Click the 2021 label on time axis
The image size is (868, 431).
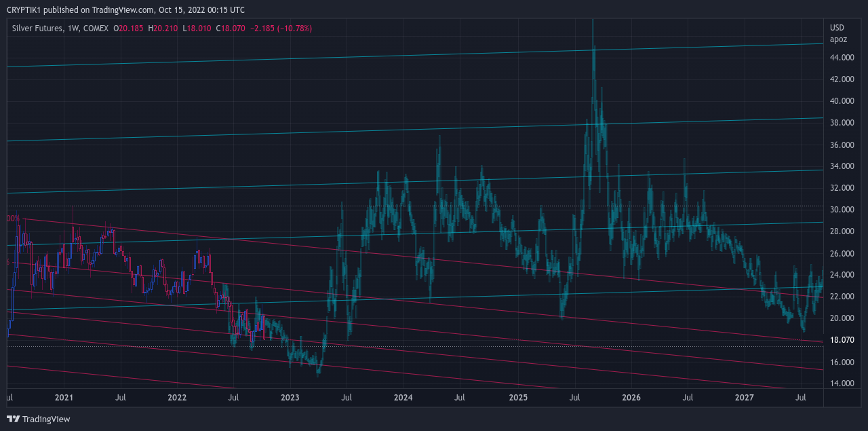(x=64, y=396)
